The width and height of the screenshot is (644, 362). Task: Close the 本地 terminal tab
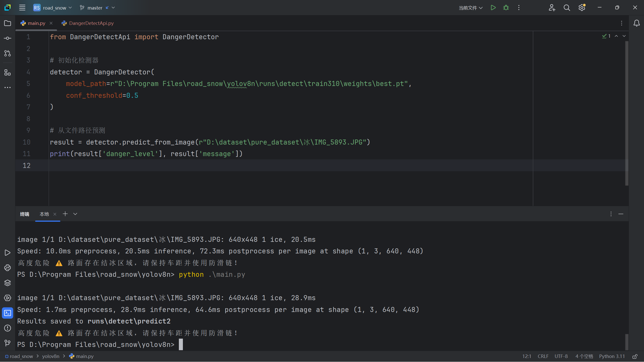tap(55, 214)
